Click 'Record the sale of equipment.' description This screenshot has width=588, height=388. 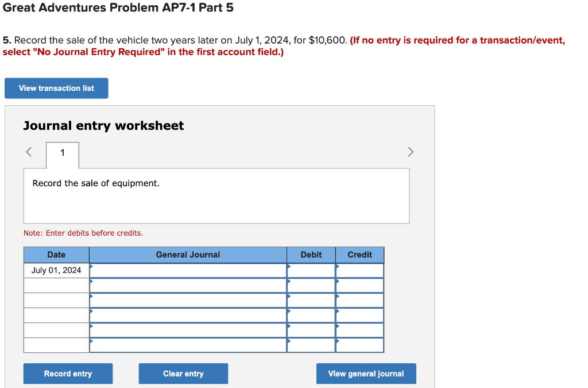pyautogui.click(x=96, y=183)
